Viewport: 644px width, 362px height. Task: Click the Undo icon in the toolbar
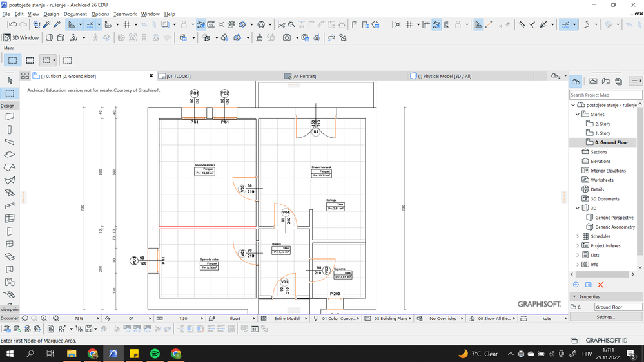[x=12, y=24]
